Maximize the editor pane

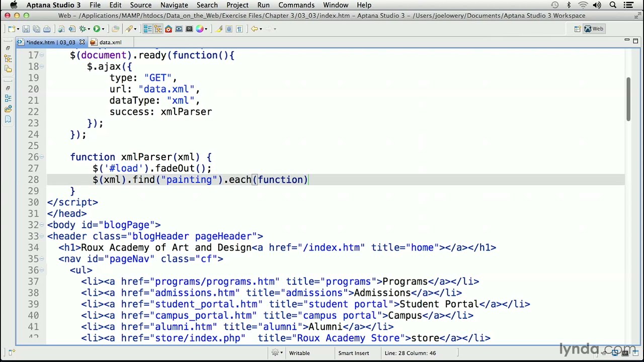[635, 41]
